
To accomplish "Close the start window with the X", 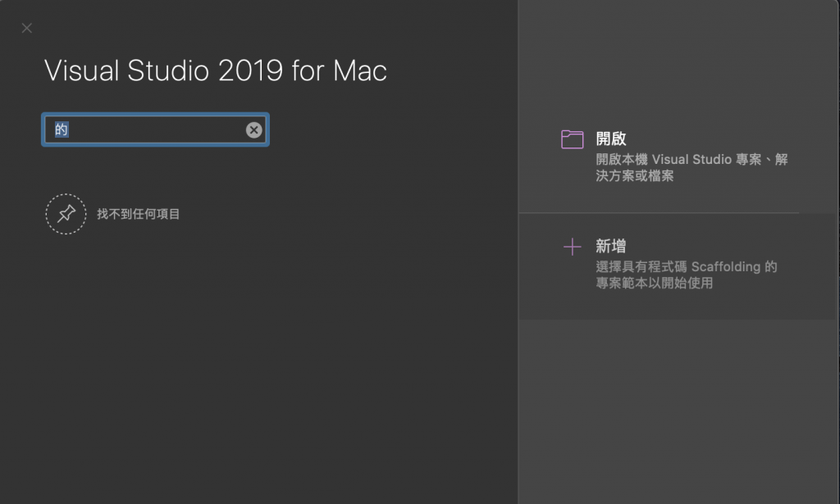I will click(x=27, y=29).
